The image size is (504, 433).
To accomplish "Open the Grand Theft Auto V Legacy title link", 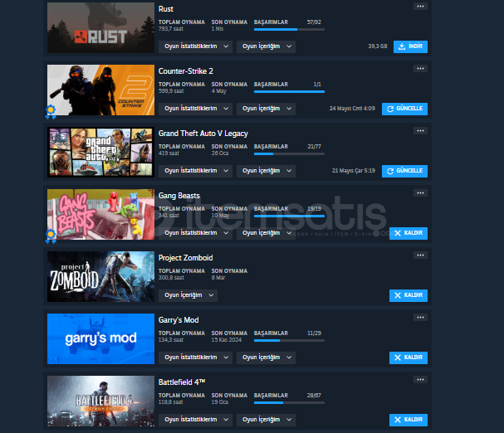I will tap(203, 134).
